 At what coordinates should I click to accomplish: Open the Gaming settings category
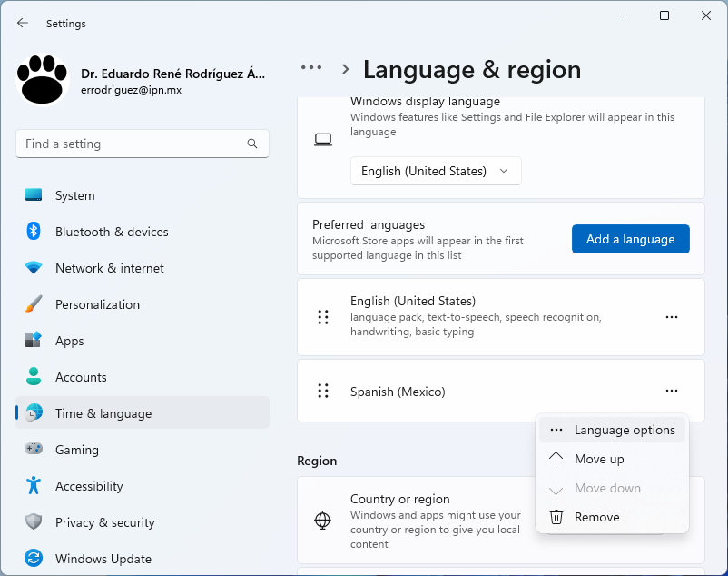tap(76, 450)
